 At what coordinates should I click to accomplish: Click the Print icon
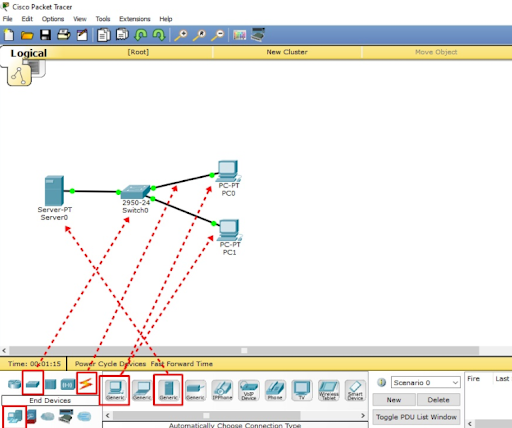point(64,35)
